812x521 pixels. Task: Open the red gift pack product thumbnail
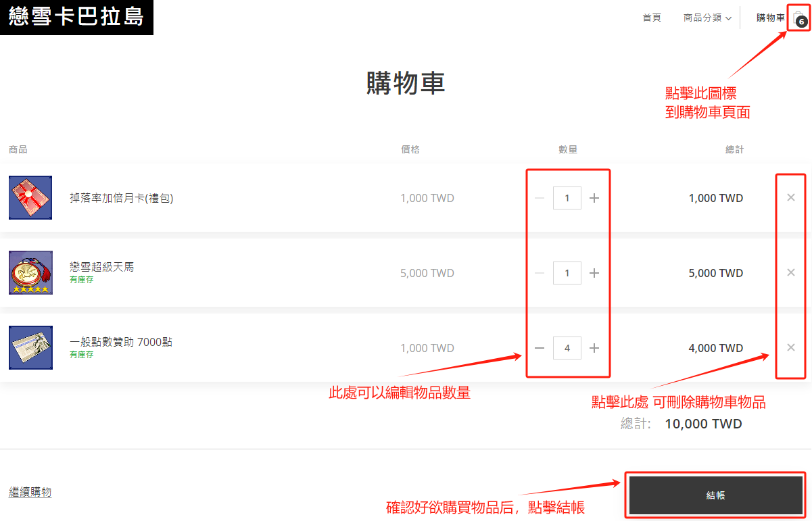[30, 197]
